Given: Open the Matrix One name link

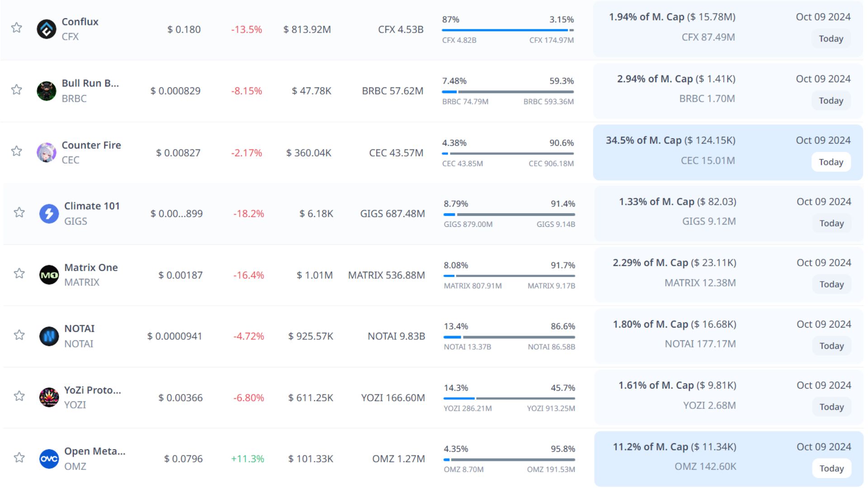Looking at the screenshot, I should coord(91,267).
